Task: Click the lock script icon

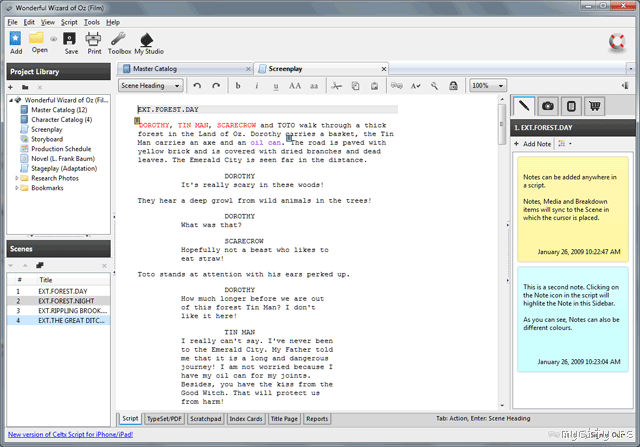Action: pyautogui.click(x=453, y=86)
